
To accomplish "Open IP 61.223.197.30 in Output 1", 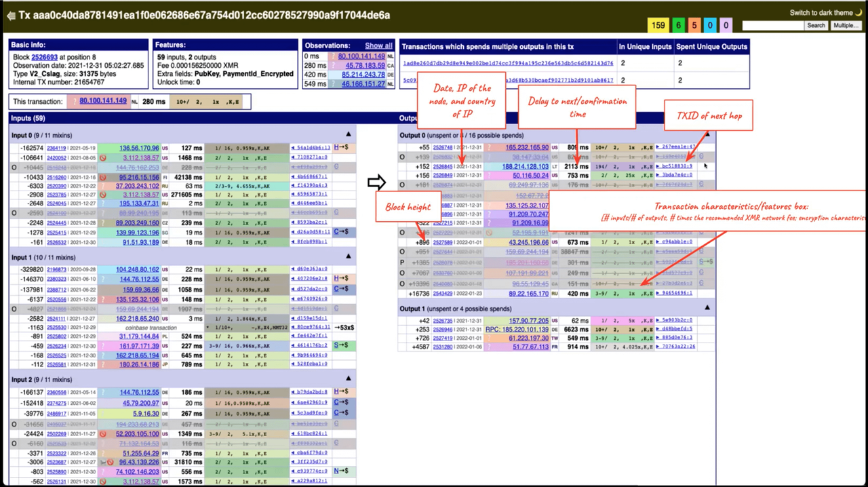I will 528,338.
